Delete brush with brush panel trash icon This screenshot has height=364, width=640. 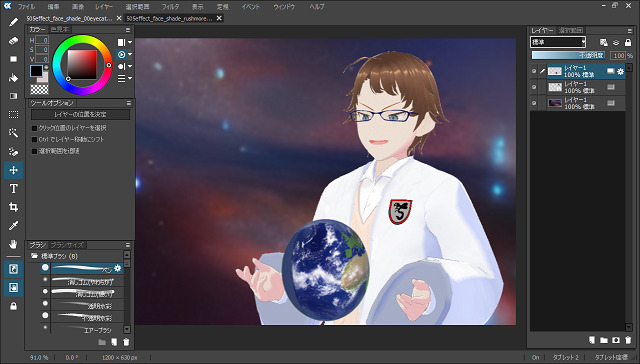click(x=126, y=342)
